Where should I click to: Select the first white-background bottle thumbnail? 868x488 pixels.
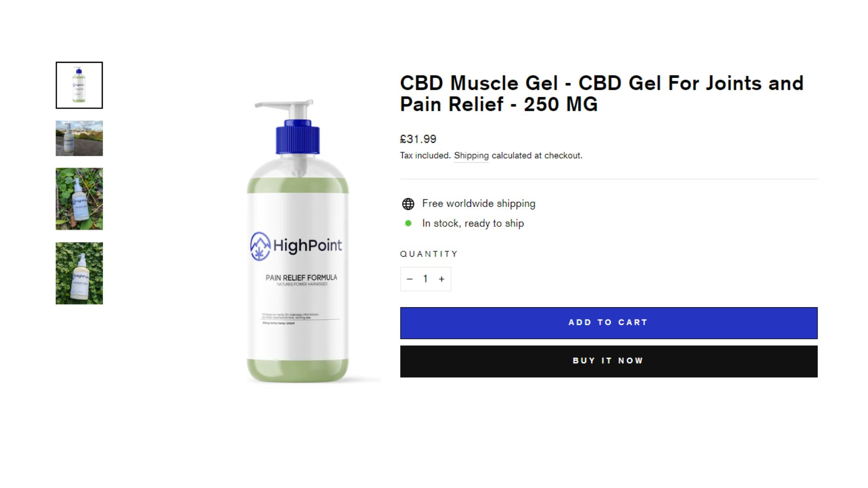pyautogui.click(x=79, y=85)
